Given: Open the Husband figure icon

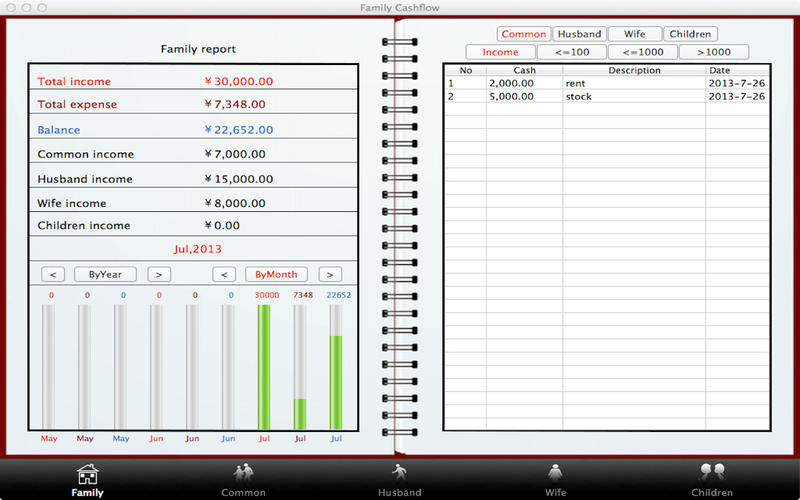Looking at the screenshot, I should pos(399,473).
